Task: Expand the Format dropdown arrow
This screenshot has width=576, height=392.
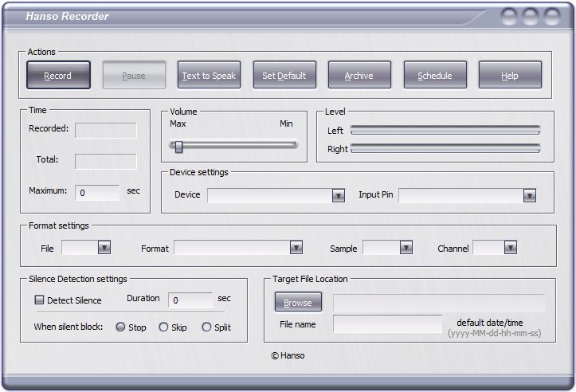Action: pyautogui.click(x=296, y=247)
